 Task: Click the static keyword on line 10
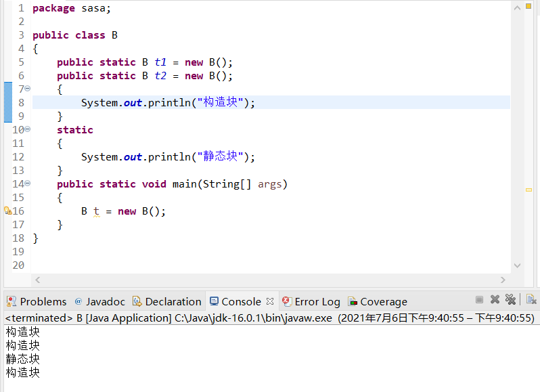75,129
